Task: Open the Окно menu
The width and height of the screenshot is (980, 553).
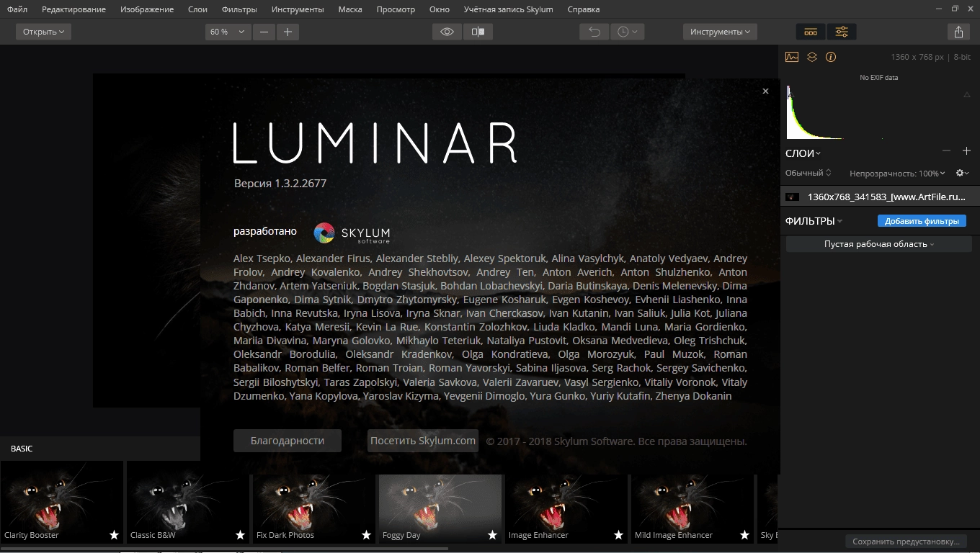Action: (439, 9)
